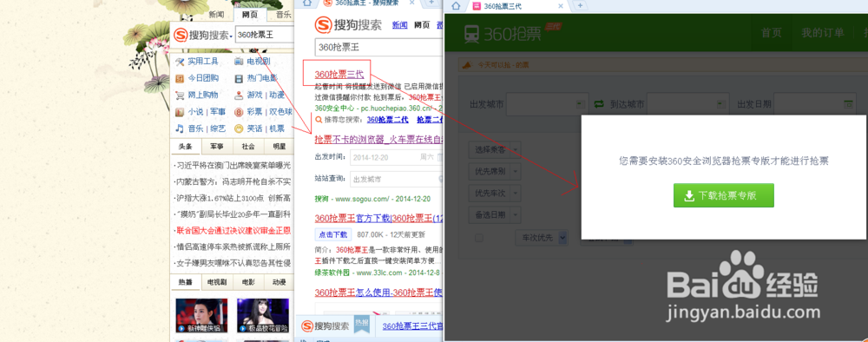Click the 电视剧 TV icon
Screen dimensions: 868x342
pyautogui.click(x=239, y=62)
